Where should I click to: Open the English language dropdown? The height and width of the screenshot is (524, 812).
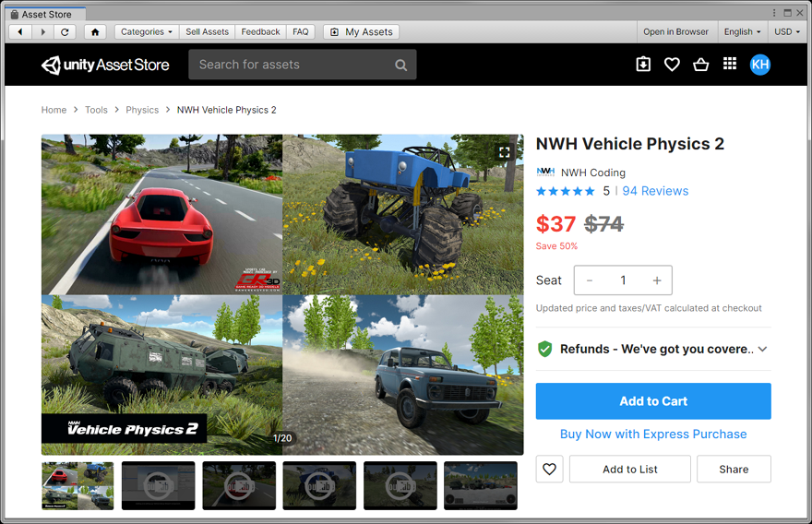[x=742, y=32]
